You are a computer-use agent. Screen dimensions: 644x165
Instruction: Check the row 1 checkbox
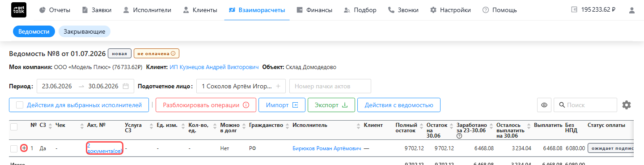14,148
